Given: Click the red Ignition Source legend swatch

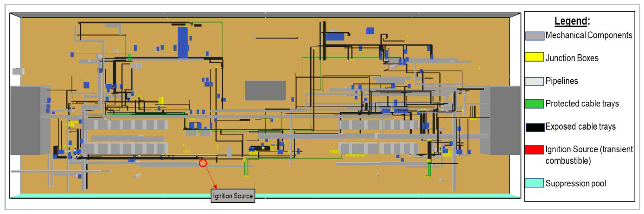Looking at the screenshot, I should [535, 150].
